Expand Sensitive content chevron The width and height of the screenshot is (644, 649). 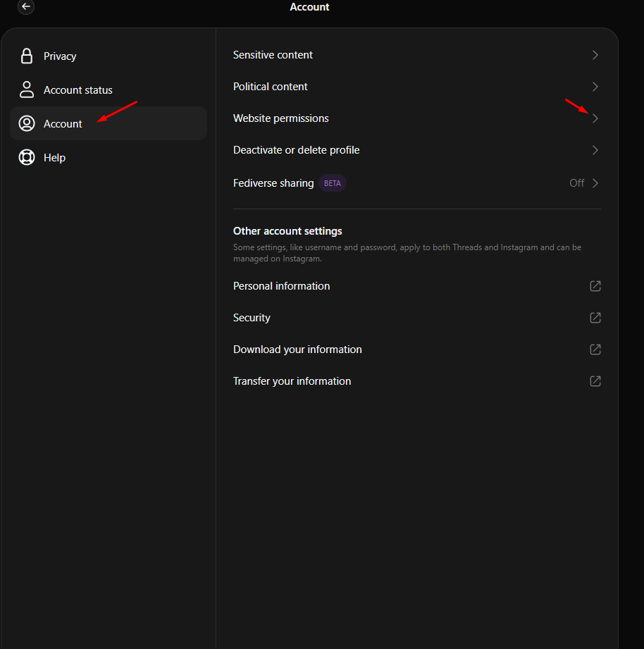[595, 55]
